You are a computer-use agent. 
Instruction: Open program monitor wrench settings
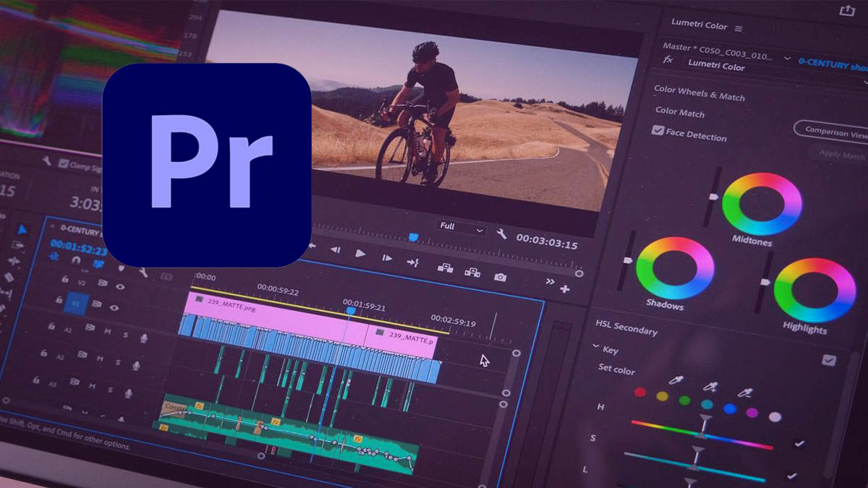coord(501,233)
